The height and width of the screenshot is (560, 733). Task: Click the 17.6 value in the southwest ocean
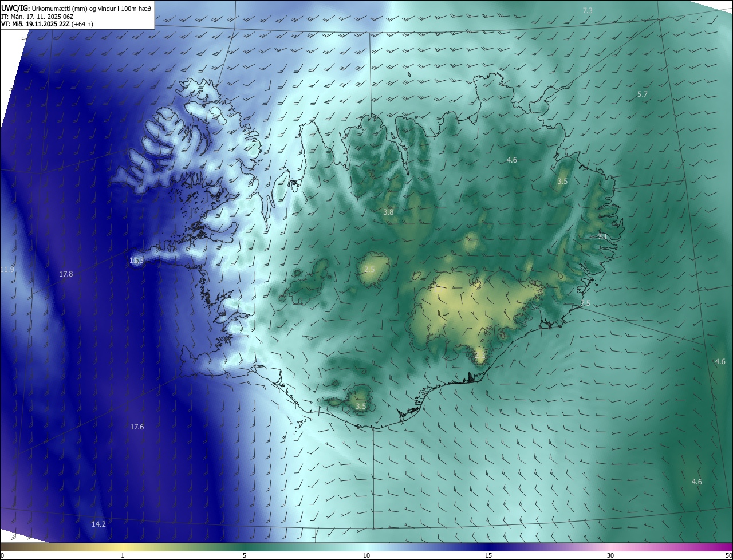click(x=137, y=427)
